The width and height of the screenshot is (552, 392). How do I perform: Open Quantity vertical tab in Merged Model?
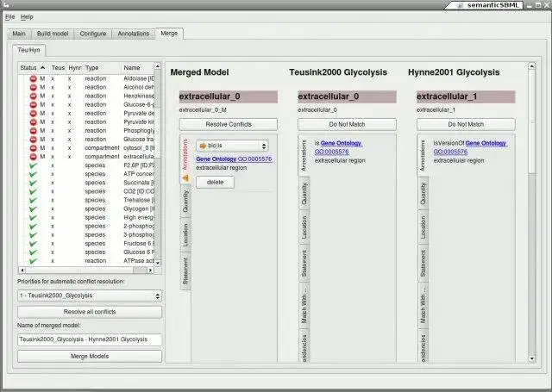pos(185,202)
